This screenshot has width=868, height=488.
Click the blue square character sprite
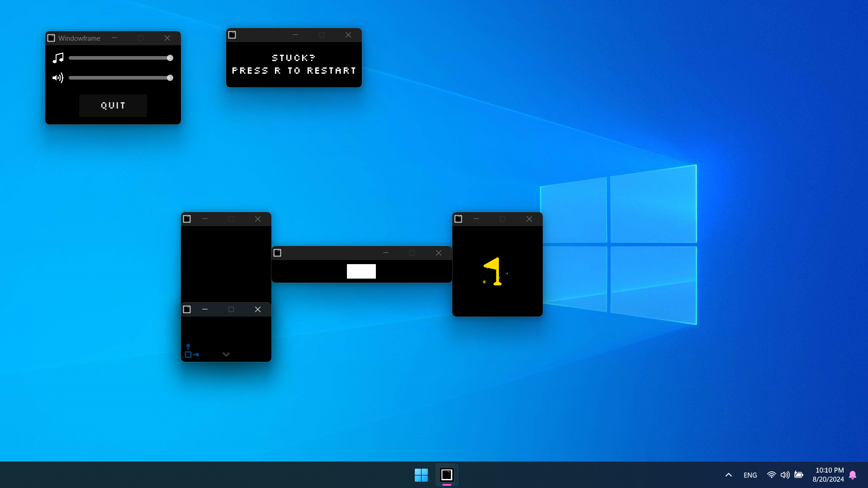pyautogui.click(x=188, y=354)
